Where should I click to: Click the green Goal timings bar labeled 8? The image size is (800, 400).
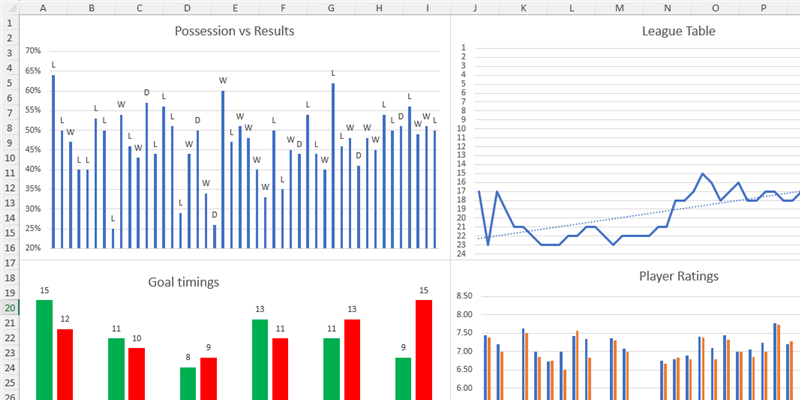(188, 383)
